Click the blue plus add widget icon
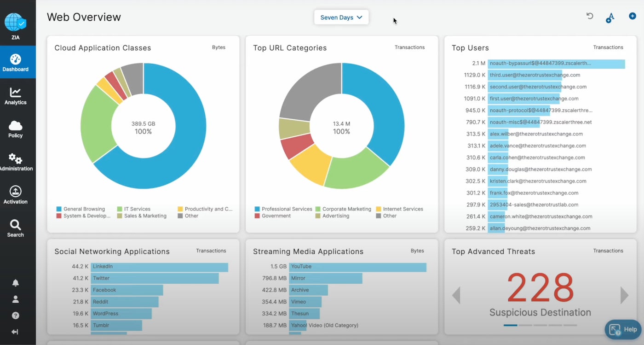The image size is (644, 345). (x=632, y=16)
